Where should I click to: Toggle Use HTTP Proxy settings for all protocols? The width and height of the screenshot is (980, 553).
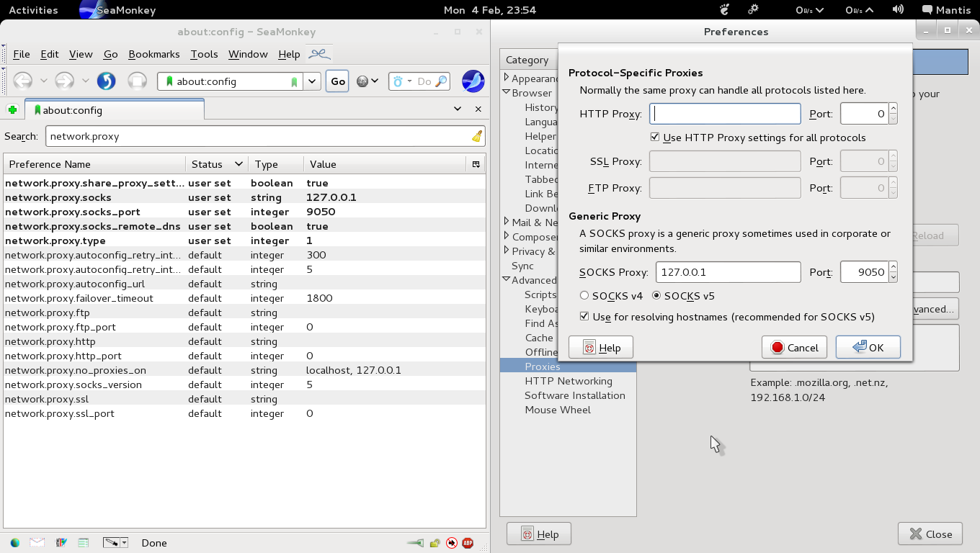(x=655, y=137)
